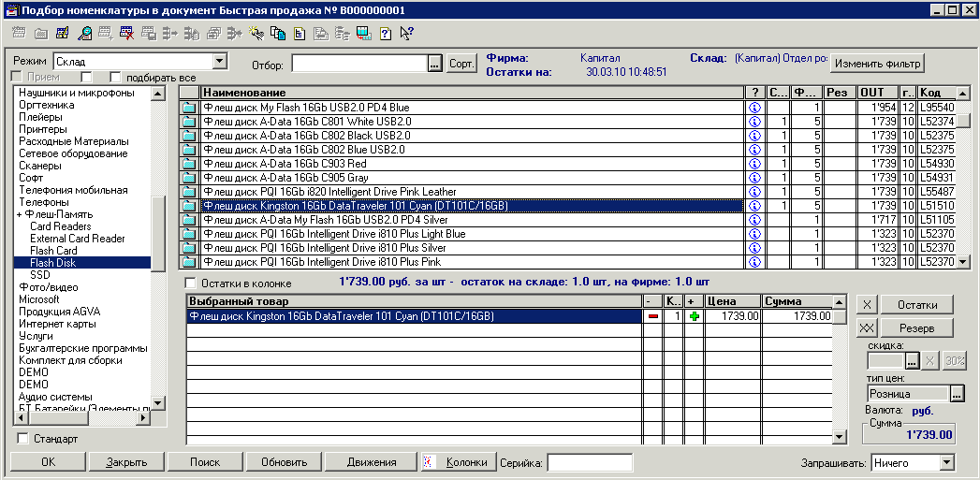The height and width of the screenshot is (480, 980).
Task: Select Card Readers in category tree
Action: click(x=61, y=226)
